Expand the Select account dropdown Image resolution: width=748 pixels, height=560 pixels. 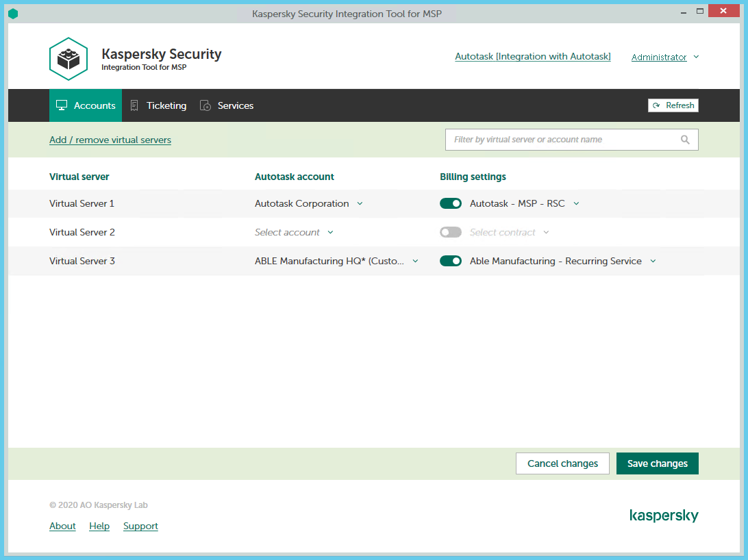294,232
